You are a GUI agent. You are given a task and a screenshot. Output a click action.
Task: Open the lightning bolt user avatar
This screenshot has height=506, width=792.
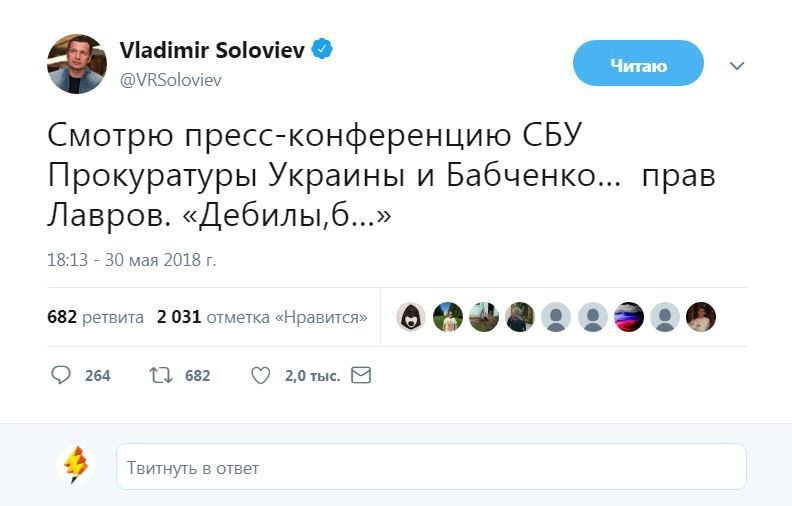[x=76, y=466]
